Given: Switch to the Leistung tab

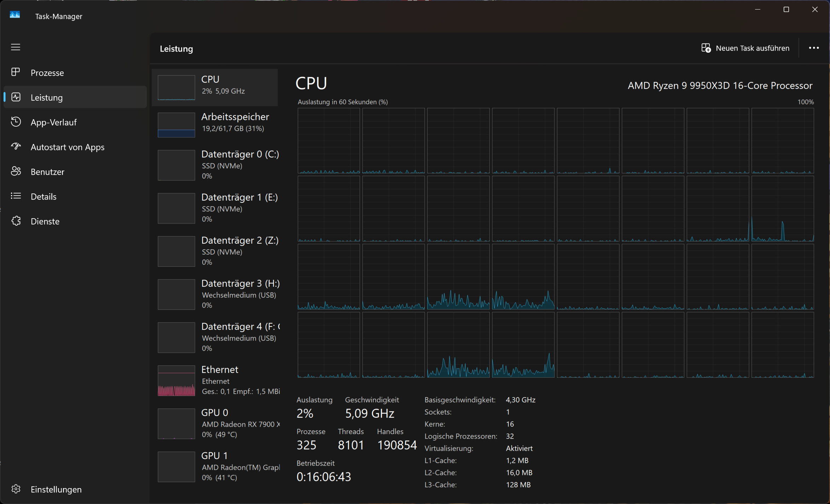Looking at the screenshot, I should (46, 97).
